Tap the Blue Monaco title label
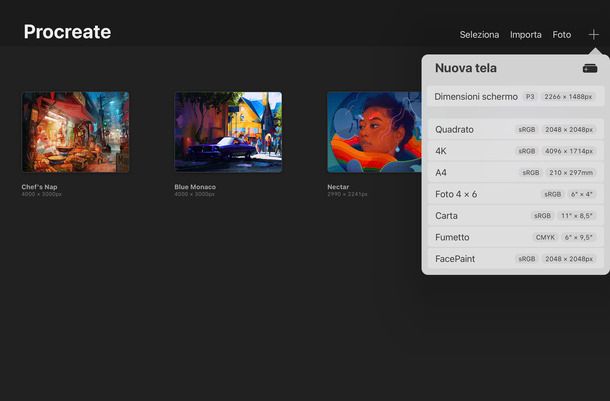This screenshot has width=610, height=401. coord(195,186)
